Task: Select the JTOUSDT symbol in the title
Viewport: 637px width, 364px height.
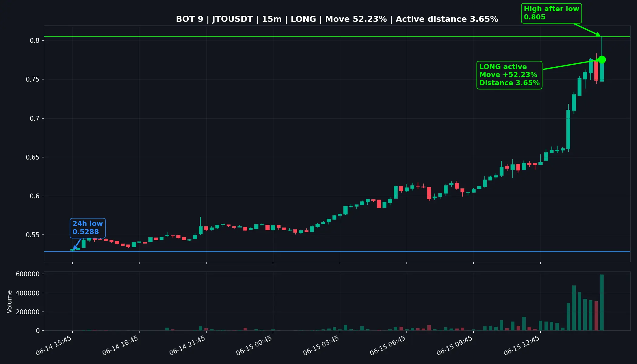Action: (x=232, y=19)
